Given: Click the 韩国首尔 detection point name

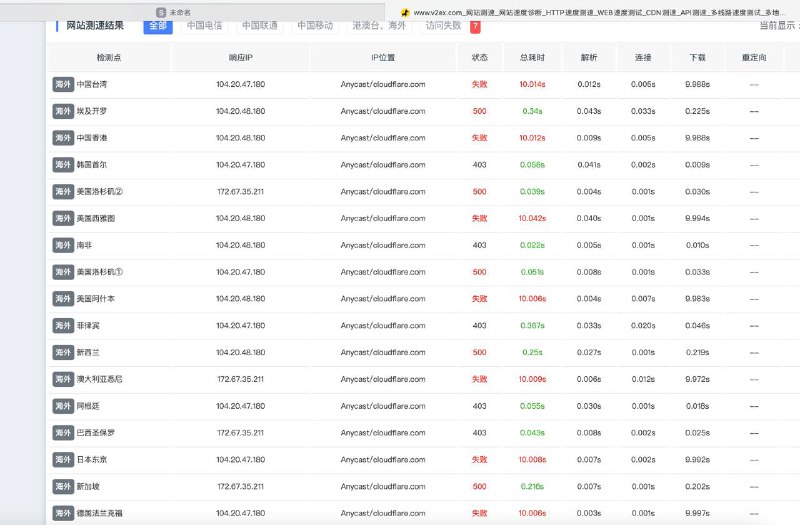Looking at the screenshot, I should click(x=92, y=165).
